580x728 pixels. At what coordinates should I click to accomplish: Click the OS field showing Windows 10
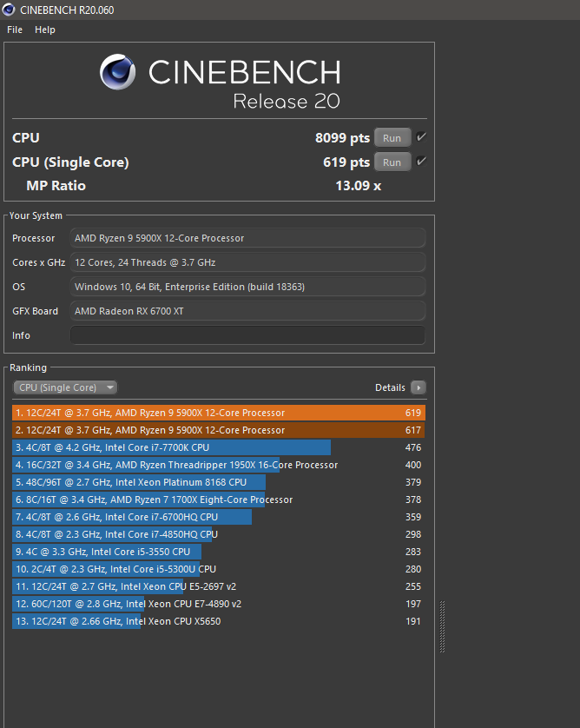pos(247,287)
